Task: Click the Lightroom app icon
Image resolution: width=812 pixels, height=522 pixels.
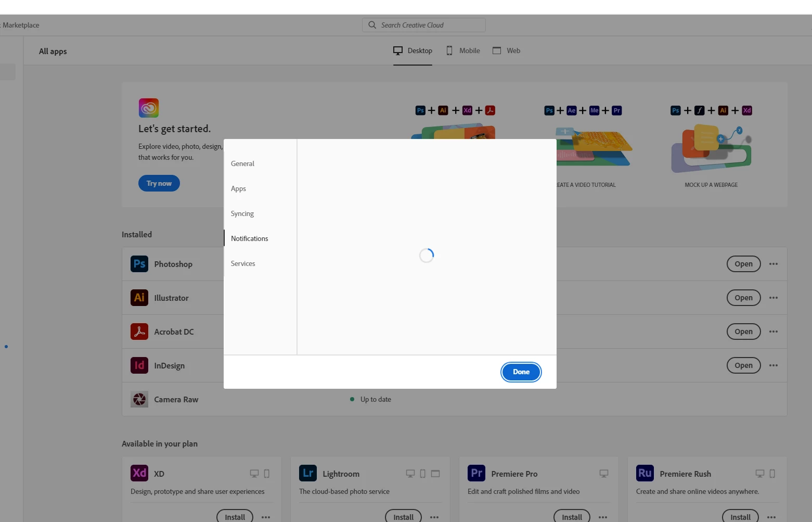Action: click(308, 473)
